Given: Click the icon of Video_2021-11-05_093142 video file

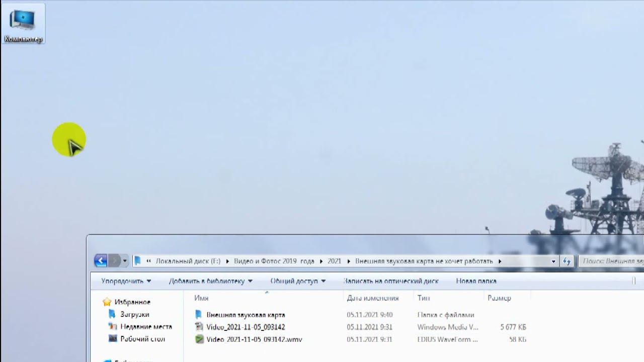Looking at the screenshot, I should click(199, 327).
